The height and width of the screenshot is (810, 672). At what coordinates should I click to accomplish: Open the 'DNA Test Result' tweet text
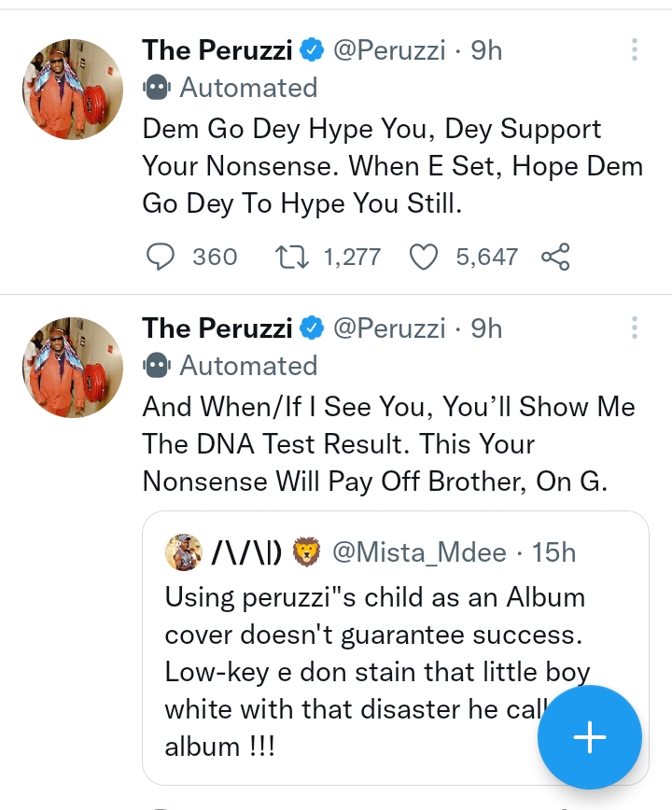pos(388,443)
